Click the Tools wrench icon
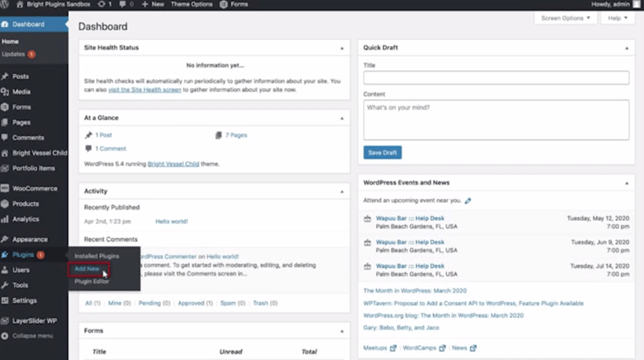The image size is (644, 360). 5,285
